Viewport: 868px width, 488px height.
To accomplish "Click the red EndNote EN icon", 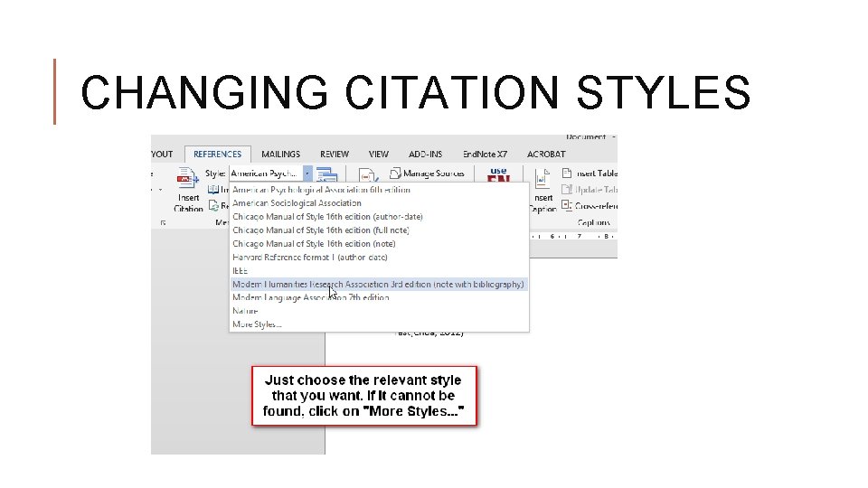I will [498, 175].
